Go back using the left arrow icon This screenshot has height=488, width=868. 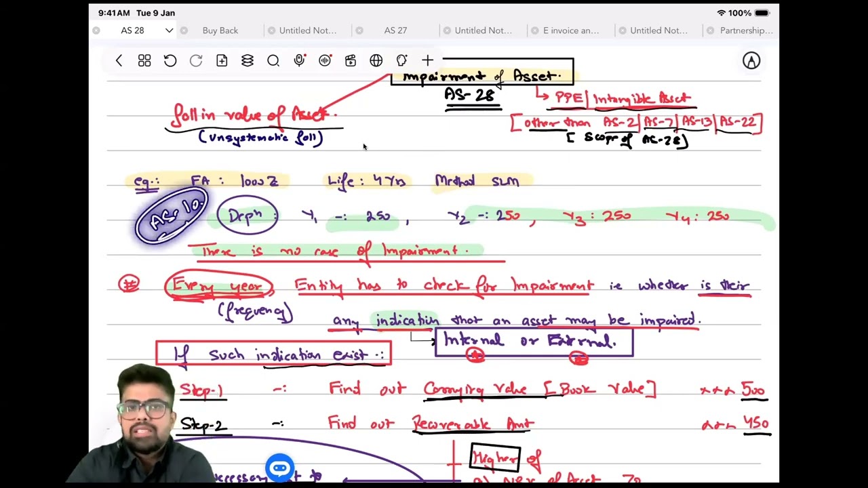119,61
